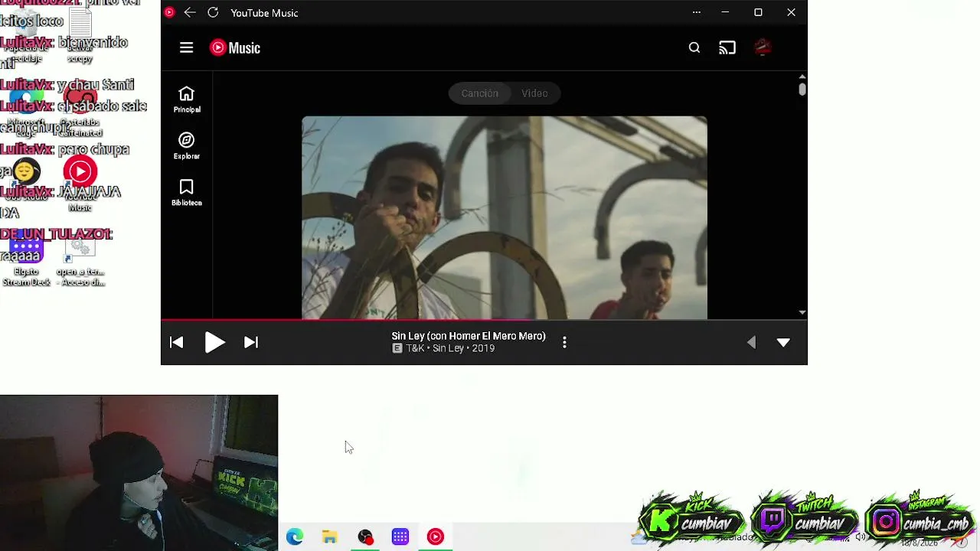Open the Biblioteca library
980x551 pixels.
point(186,193)
